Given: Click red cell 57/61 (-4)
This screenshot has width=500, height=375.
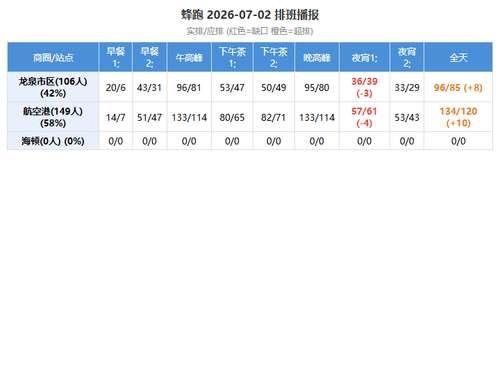Looking at the screenshot, I should pos(364,117).
